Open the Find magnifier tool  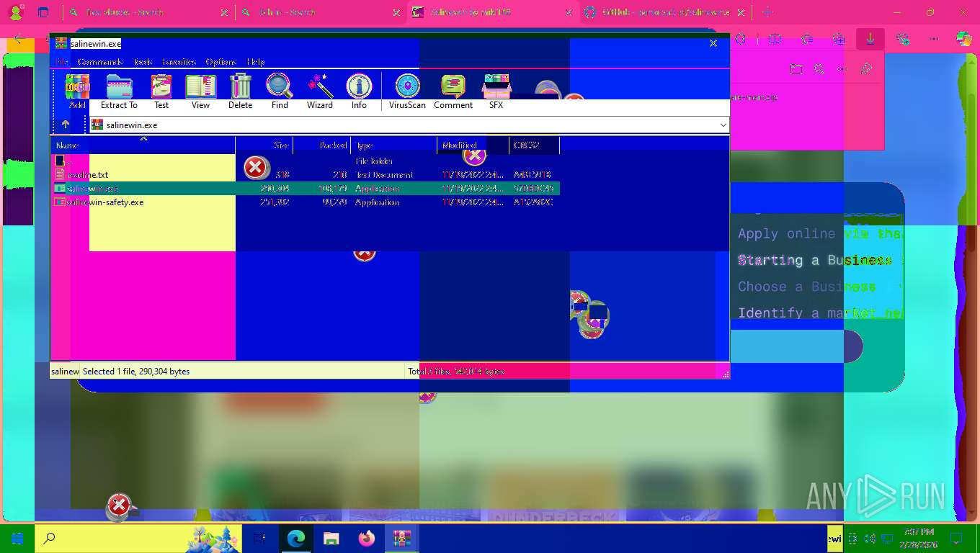[280, 91]
